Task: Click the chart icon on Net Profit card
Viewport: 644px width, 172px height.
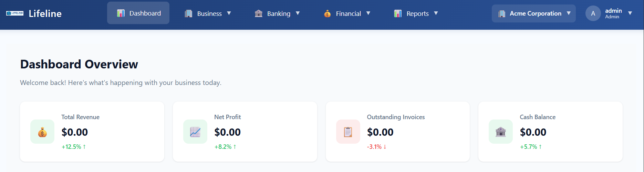Action: click(x=195, y=132)
